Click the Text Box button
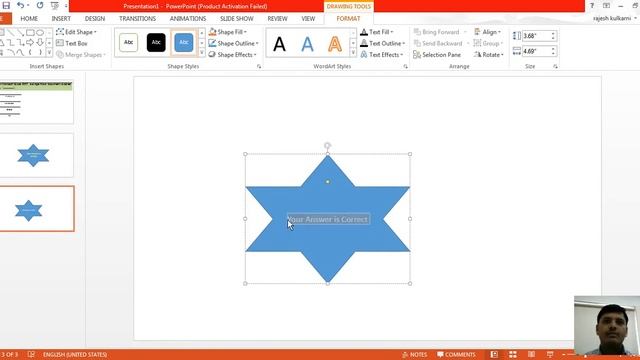Viewport: 640px width, 360px height. click(x=72, y=43)
